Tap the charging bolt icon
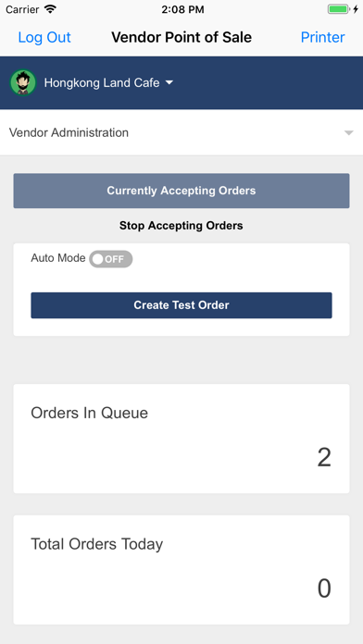Image resolution: width=363 pixels, height=644 pixels. 356,9
